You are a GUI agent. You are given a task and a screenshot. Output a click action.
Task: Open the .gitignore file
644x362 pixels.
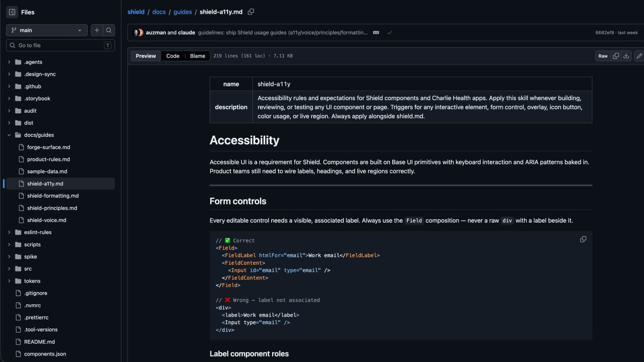point(35,293)
